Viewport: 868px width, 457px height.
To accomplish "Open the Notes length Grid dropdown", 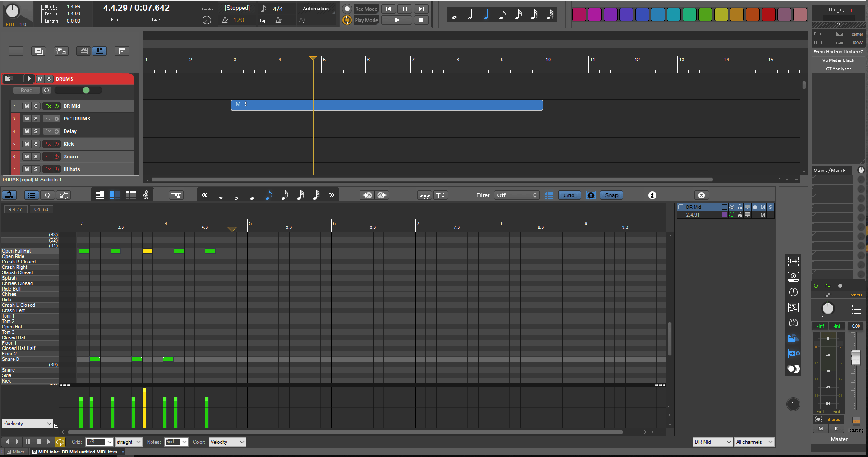I will coord(176,442).
